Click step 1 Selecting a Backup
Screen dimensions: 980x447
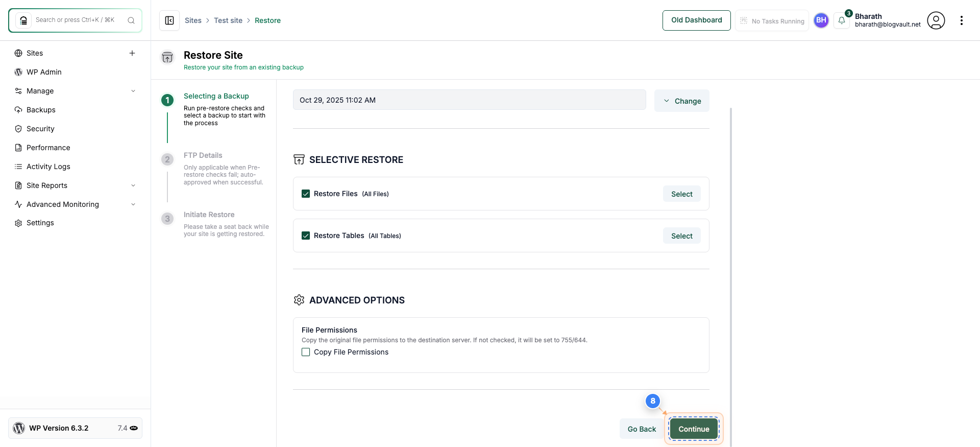click(216, 96)
